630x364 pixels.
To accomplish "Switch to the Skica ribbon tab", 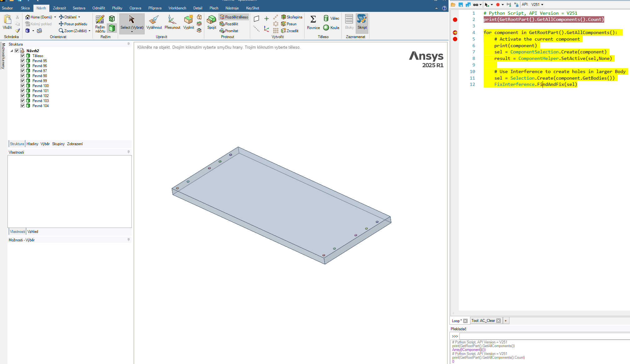I will click(25, 8).
